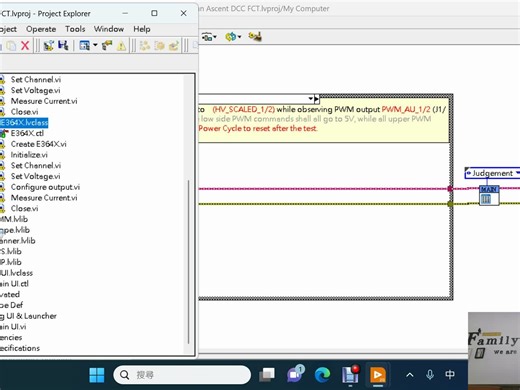Select the E364X.lvclass tree item
Viewport: 520px width, 390px height.
[24, 122]
